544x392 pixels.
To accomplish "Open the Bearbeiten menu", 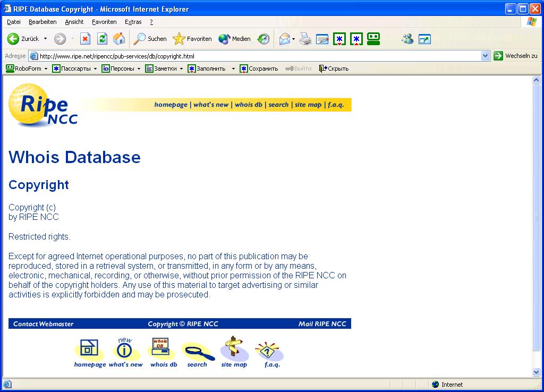I will click(42, 22).
